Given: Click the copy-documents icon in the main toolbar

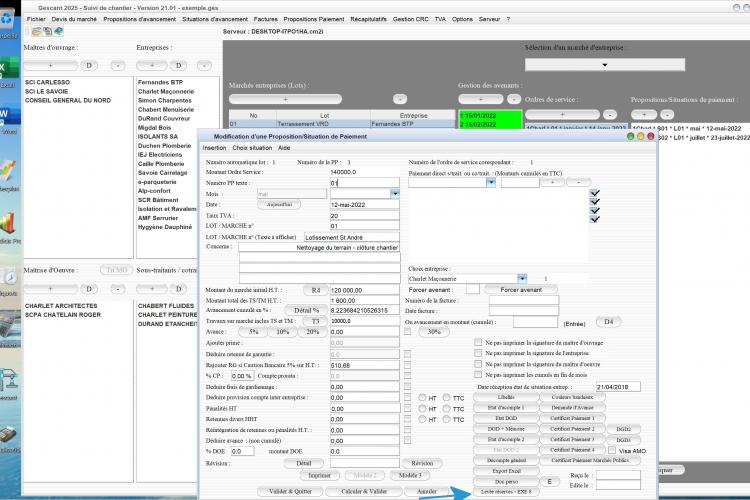Looking at the screenshot, I should point(47,32).
